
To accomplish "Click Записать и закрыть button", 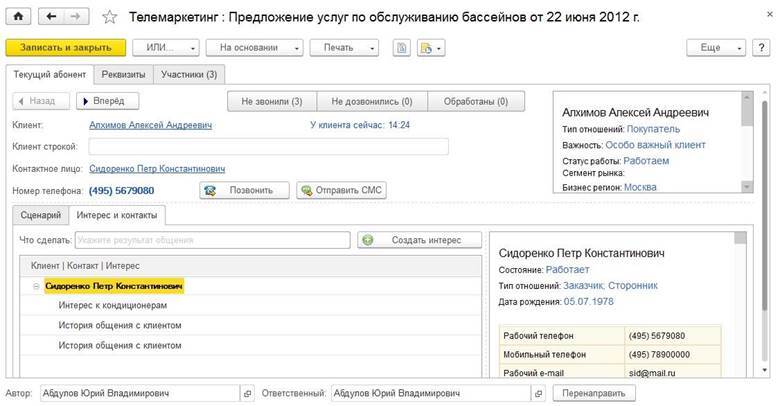I will [66, 48].
